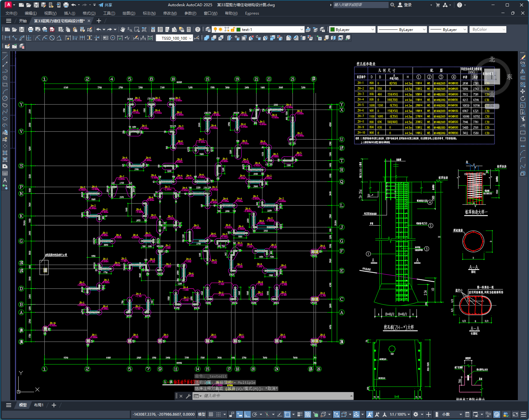Toggle transparency display in status bar
This screenshot has height=420, width=529.
pyautogui.click(x=308, y=414)
